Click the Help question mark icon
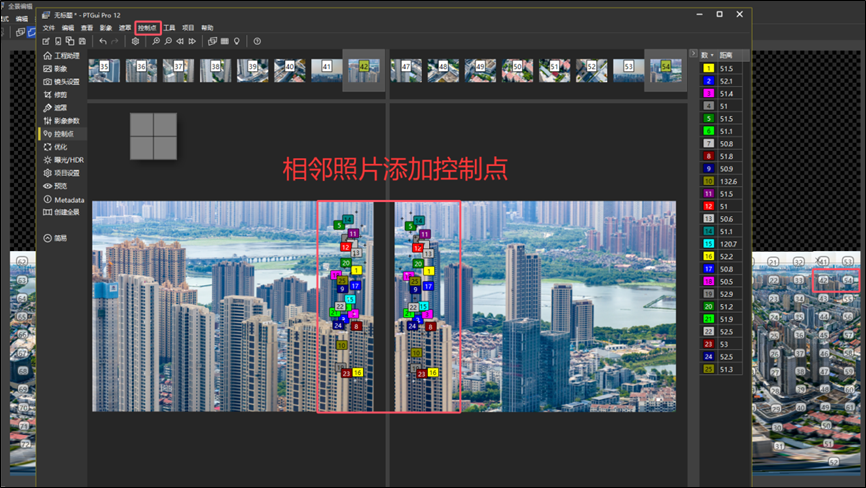 pyautogui.click(x=257, y=41)
